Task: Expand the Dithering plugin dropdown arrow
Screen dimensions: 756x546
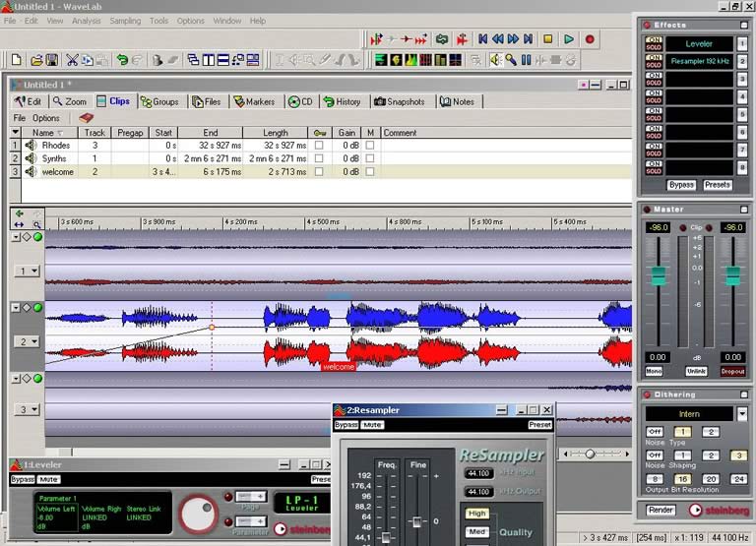Action: click(x=742, y=413)
